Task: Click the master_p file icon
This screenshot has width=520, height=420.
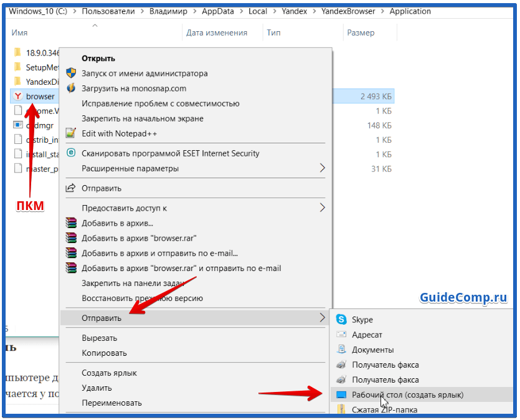Action: (x=18, y=168)
